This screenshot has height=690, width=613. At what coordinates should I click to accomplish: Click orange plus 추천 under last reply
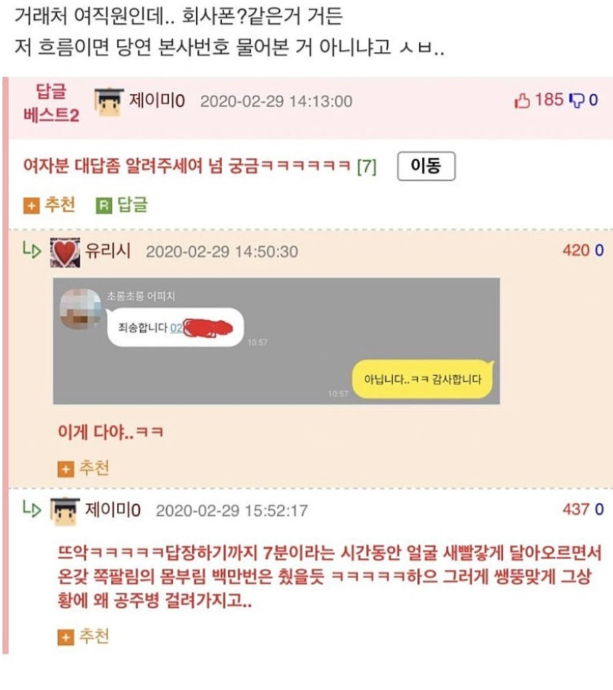tap(66, 637)
